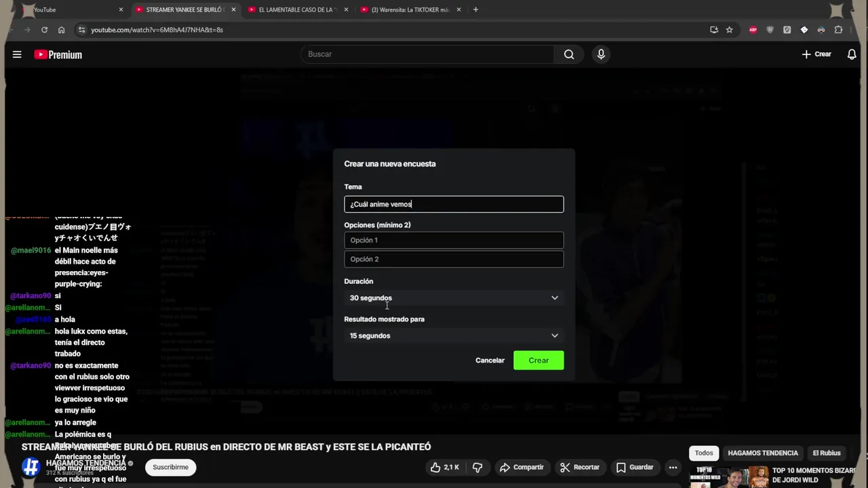Close the Warensita TIKTOKER tab
Viewport: 868px width, 488px height.
tap(458, 9)
